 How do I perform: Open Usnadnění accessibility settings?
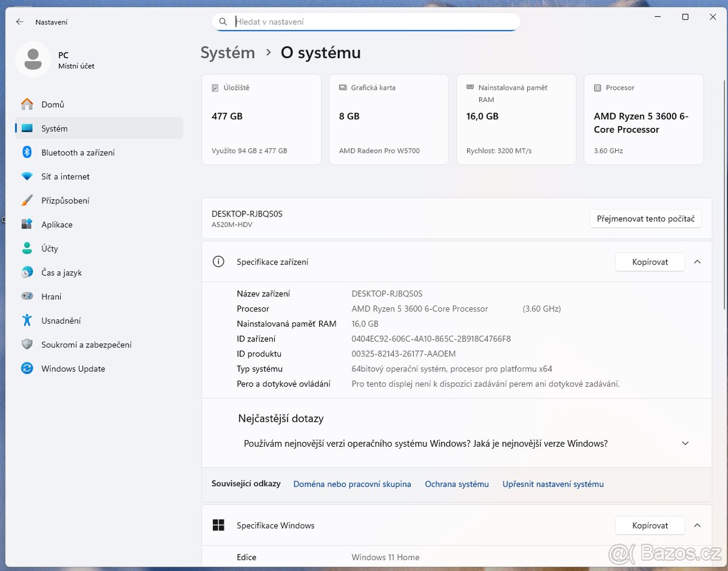[61, 320]
